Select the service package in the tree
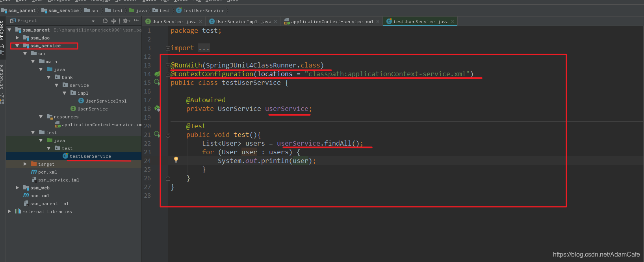Viewport: 644px width, 262px height. tap(76, 85)
